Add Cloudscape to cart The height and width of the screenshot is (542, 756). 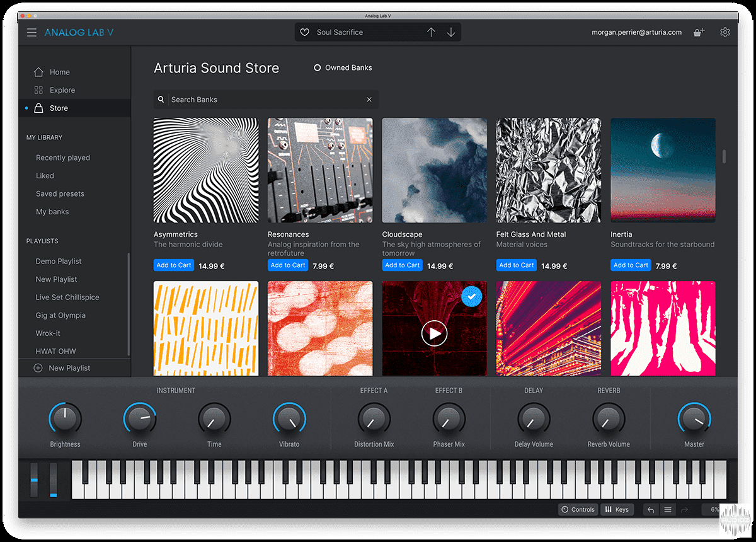(403, 265)
